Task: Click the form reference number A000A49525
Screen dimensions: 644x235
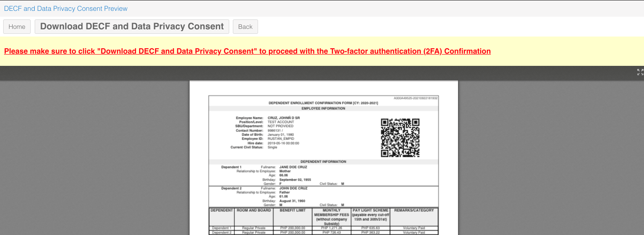Action: point(415,98)
